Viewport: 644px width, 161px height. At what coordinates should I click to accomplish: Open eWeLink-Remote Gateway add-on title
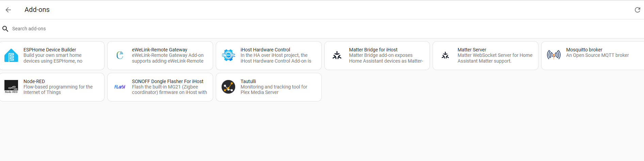(160, 50)
